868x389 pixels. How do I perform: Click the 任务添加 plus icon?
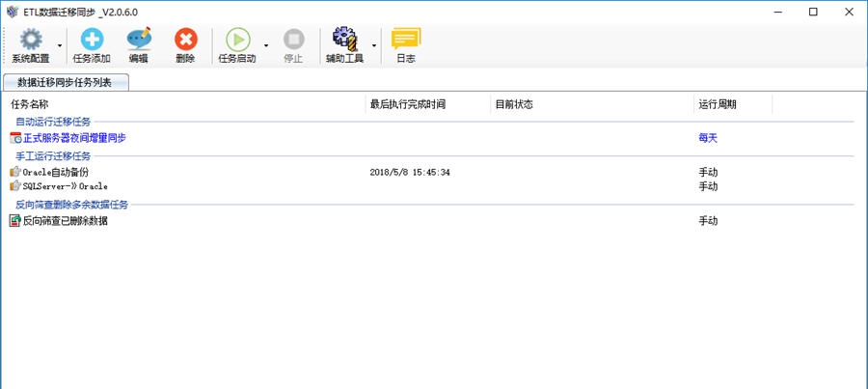tap(92, 40)
